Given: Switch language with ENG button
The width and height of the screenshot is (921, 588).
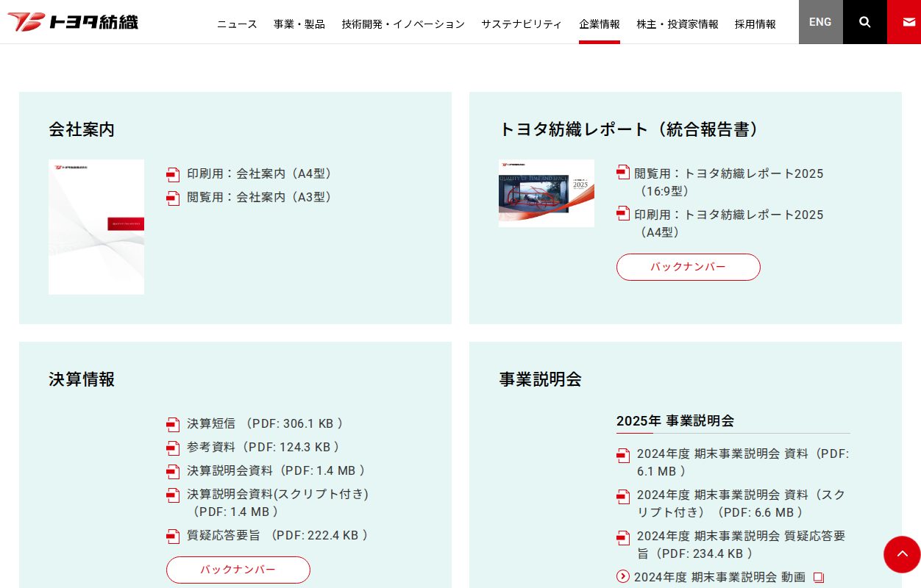Looking at the screenshot, I should point(820,22).
